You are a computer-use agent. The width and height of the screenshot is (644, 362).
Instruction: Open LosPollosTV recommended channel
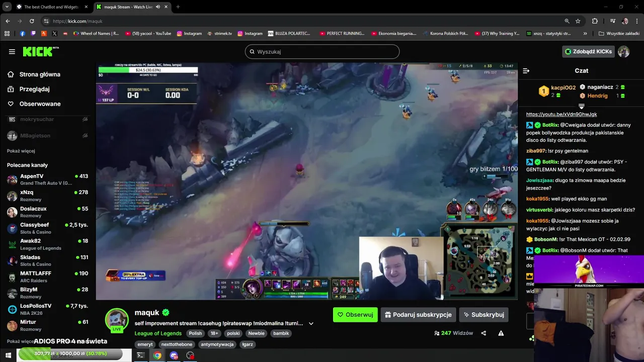[x=48, y=309]
